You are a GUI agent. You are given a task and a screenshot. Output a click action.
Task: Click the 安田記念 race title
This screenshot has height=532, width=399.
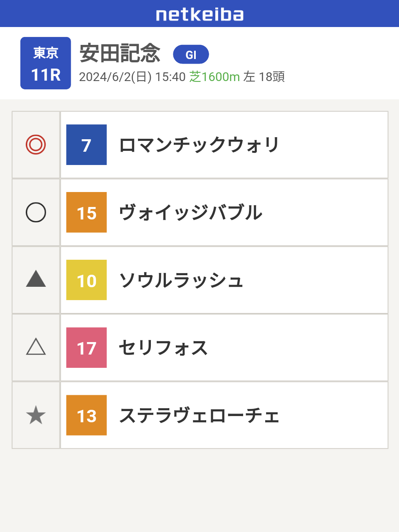[120, 53]
